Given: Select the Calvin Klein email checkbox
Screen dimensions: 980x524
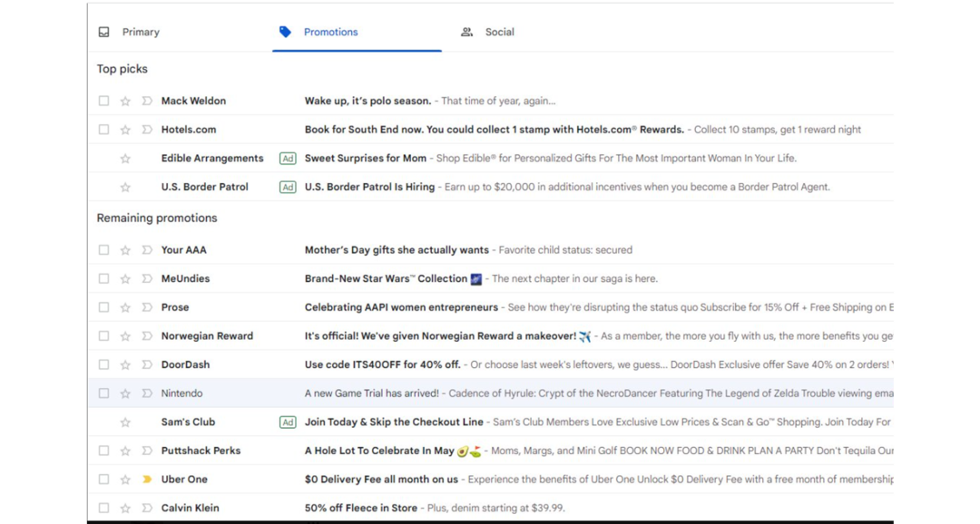Looking at the screenshot, I should [x=103, y=508].
